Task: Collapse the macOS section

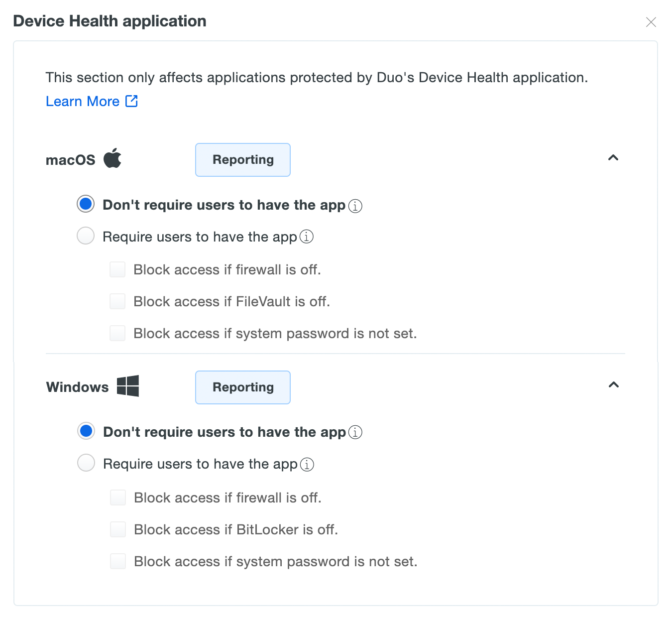Action: (614, 158)
